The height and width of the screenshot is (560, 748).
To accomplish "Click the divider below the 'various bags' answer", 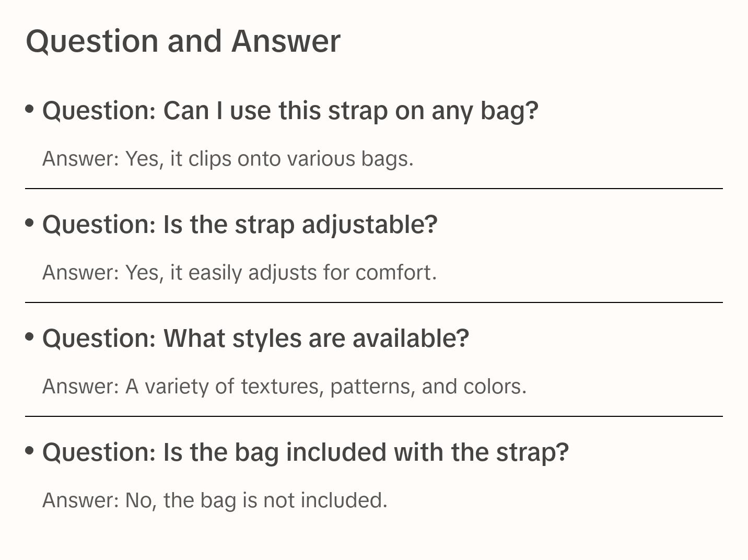I will pyautogui.click(x=374, y=189).
